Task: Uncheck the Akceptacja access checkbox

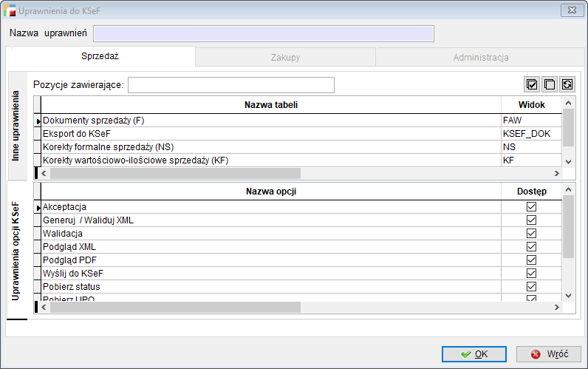Action: (531, 207)
